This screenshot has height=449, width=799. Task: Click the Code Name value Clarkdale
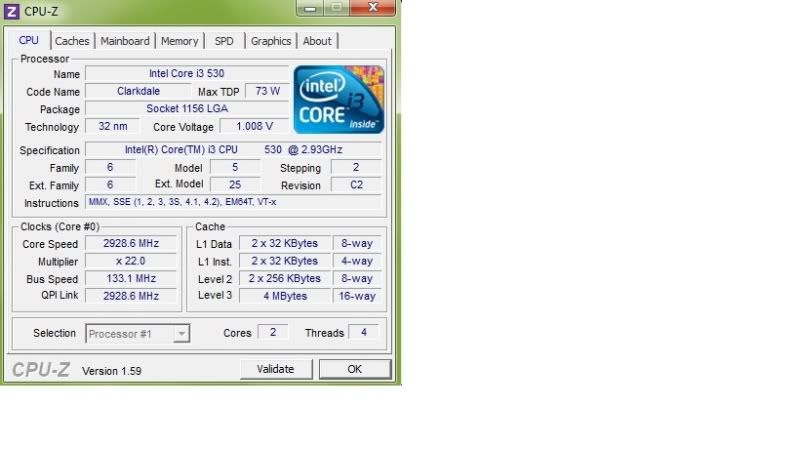click(138, 91)
